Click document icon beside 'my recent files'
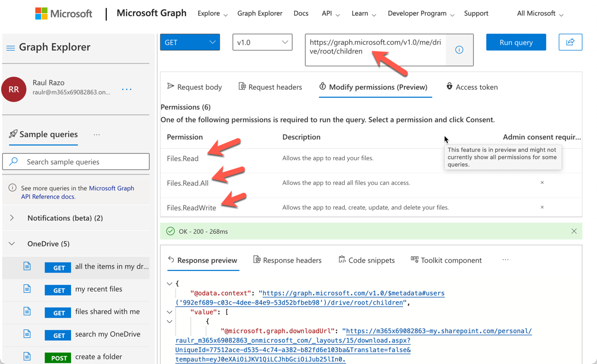Screen dimensions: 597x364 (x=27, y=289)
